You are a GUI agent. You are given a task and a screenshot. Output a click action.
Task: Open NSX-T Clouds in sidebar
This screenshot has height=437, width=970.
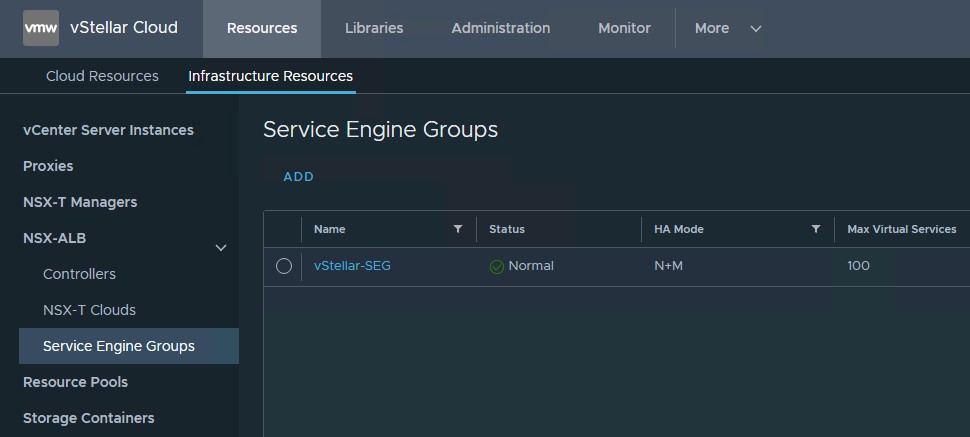tap(89, 310)
